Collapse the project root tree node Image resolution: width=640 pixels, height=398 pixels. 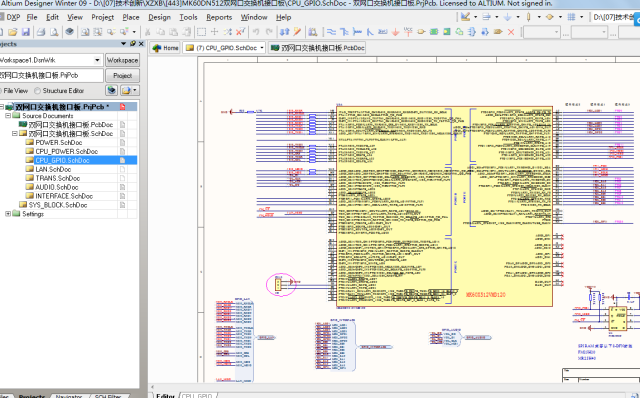click(2, 107)
